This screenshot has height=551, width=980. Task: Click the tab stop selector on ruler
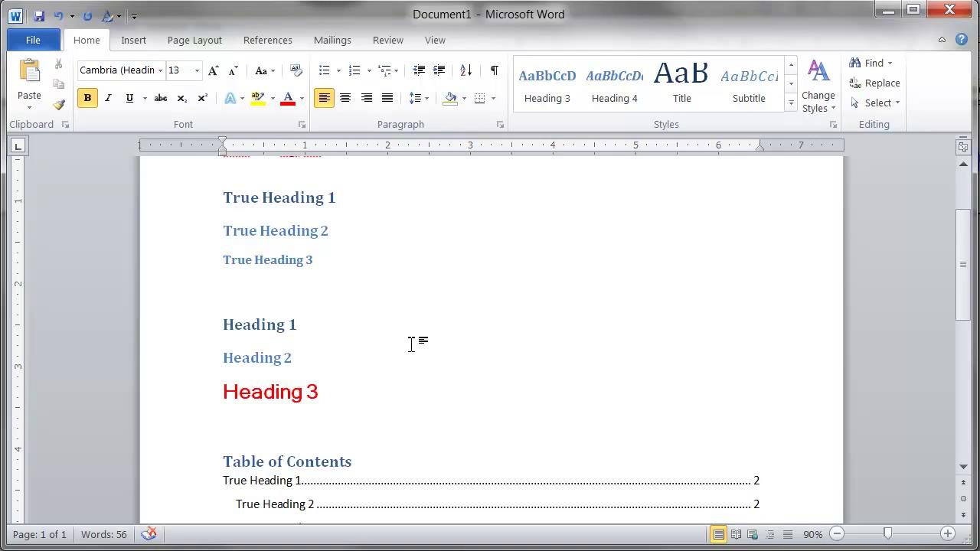point(18,145)
